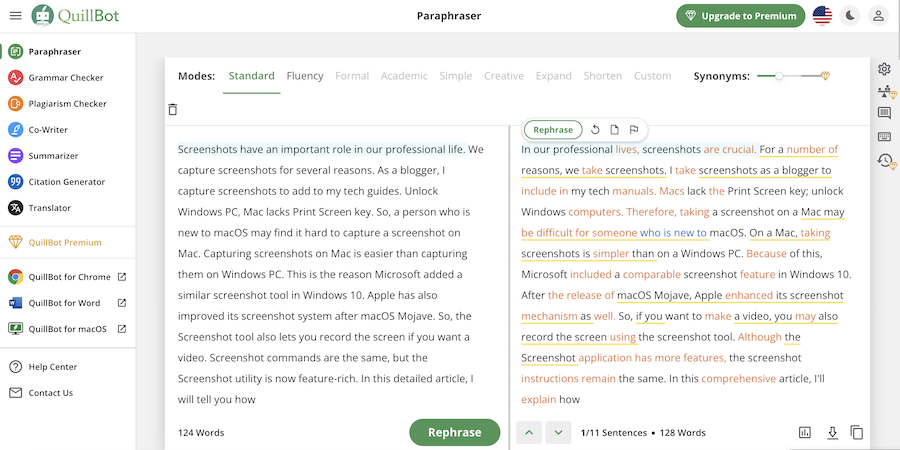The image size is (900, 450).
Task: Open the Help Center
Action: [x=53, y=367]
